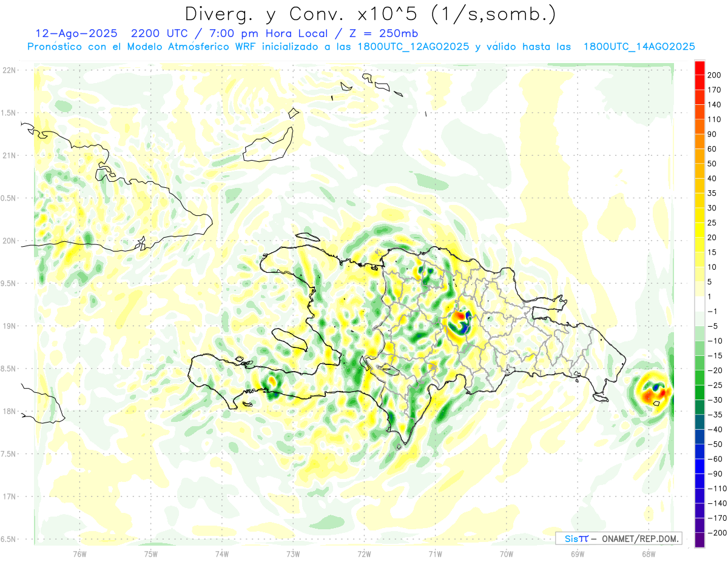Click the orange swatch between 60 and 90
Viewport: 728px width, 562px height.
[x=699, y=142]
